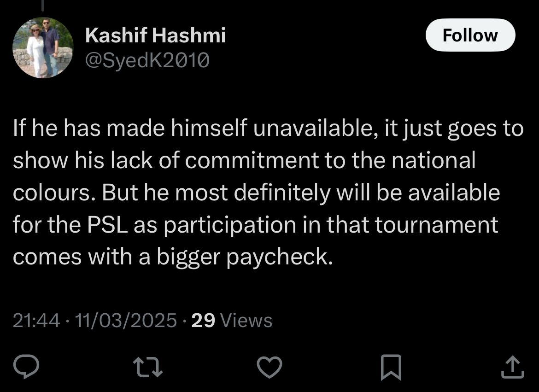View the 29 Views analytics
Viewport: 539px width, 392px height.
click(232, 320)
